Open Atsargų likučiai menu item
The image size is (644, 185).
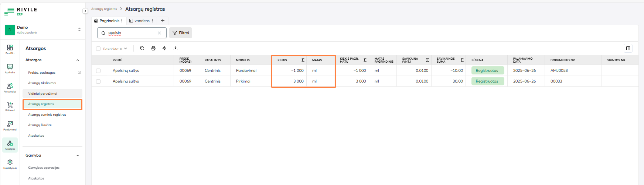[40, 125]
